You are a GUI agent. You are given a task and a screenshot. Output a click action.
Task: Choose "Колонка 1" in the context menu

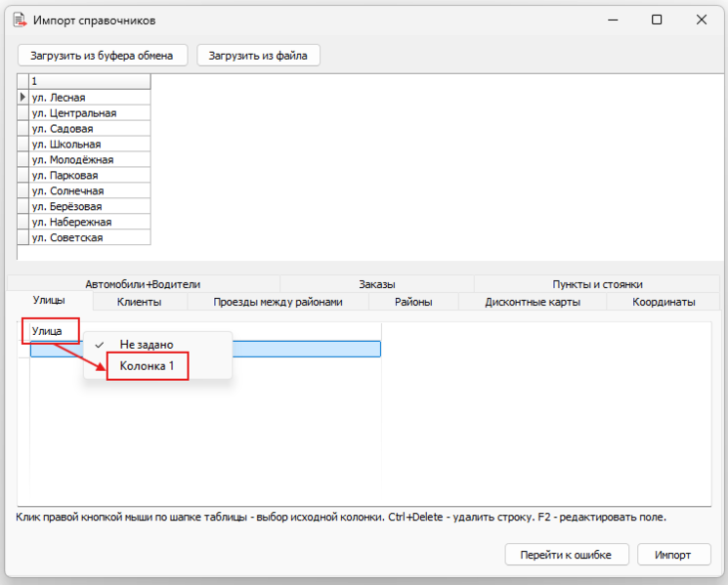[147, 366]
